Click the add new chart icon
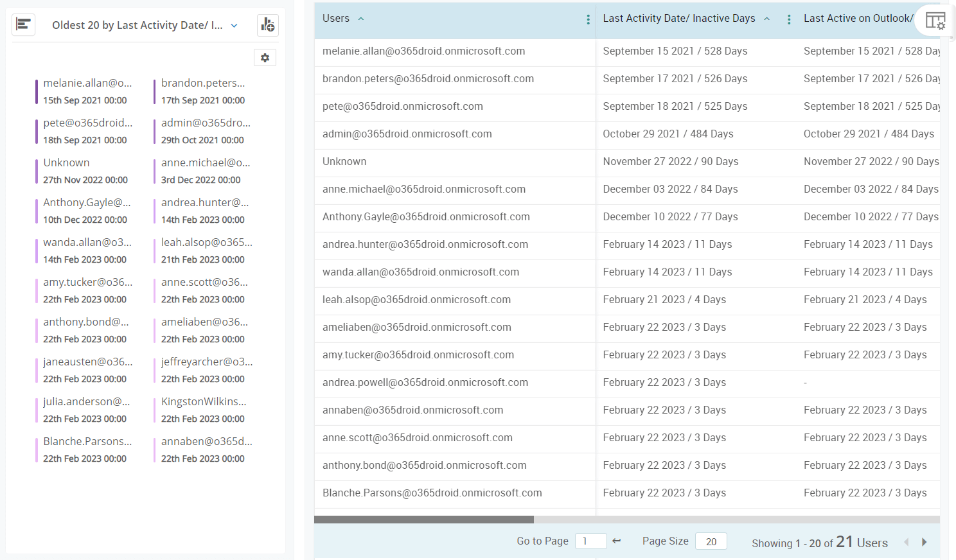Viewport: 956px width, 560px height. [267, 24]
